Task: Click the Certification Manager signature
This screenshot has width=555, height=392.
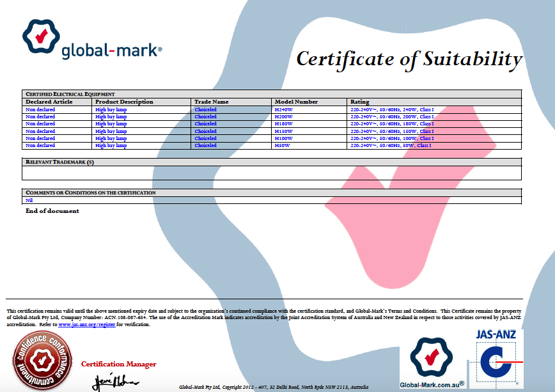Action: tap(115, 382)
